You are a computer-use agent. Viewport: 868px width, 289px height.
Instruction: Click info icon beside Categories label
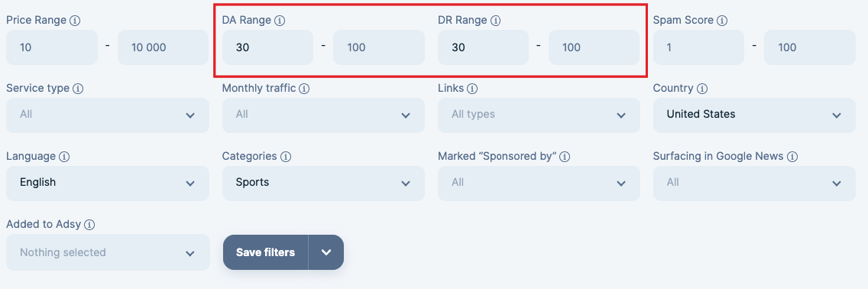[286, 157]
